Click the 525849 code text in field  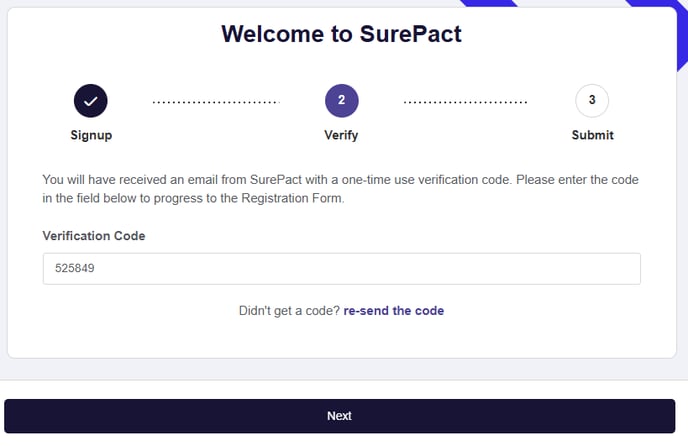[75, 268]
